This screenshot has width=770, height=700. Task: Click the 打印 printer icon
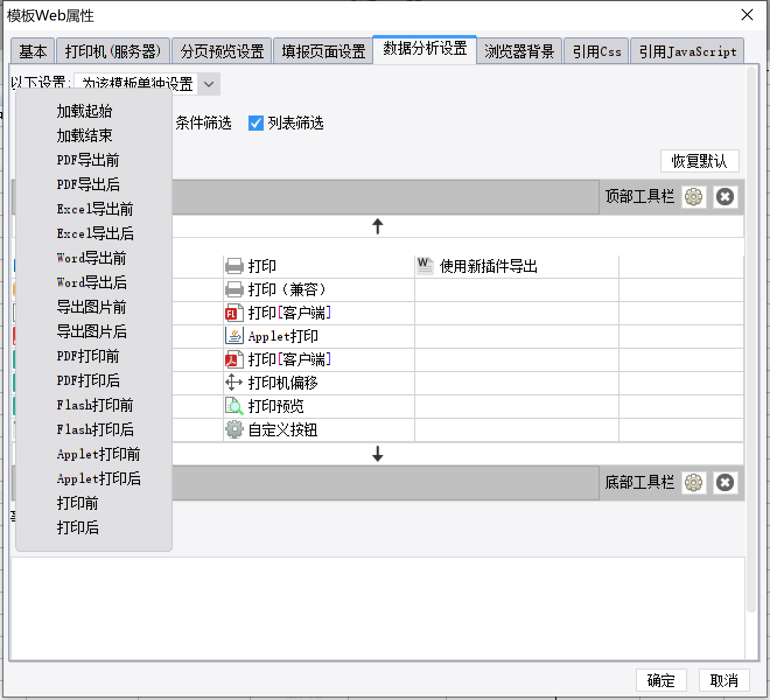coord(234,267)
